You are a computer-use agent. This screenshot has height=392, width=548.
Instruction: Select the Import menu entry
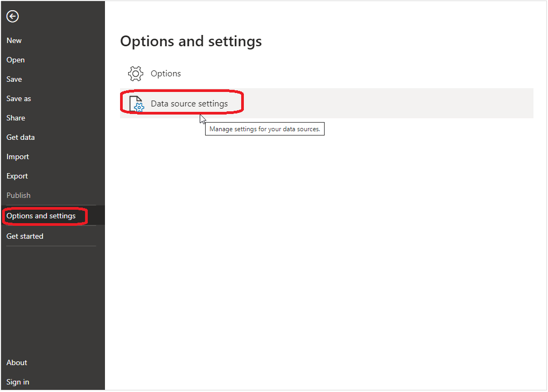coord(17,156)
